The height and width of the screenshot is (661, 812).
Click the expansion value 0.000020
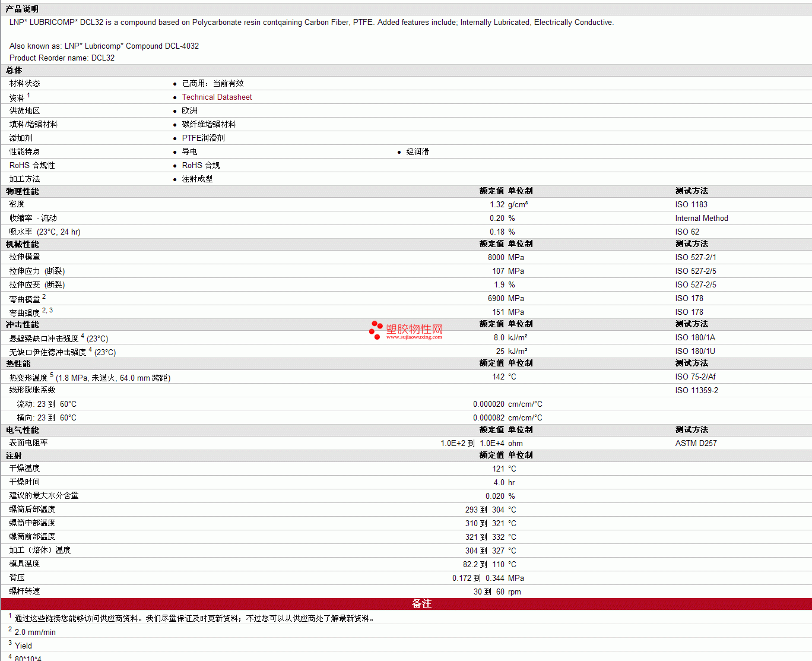pyautogui.click(x=489, y=404)
